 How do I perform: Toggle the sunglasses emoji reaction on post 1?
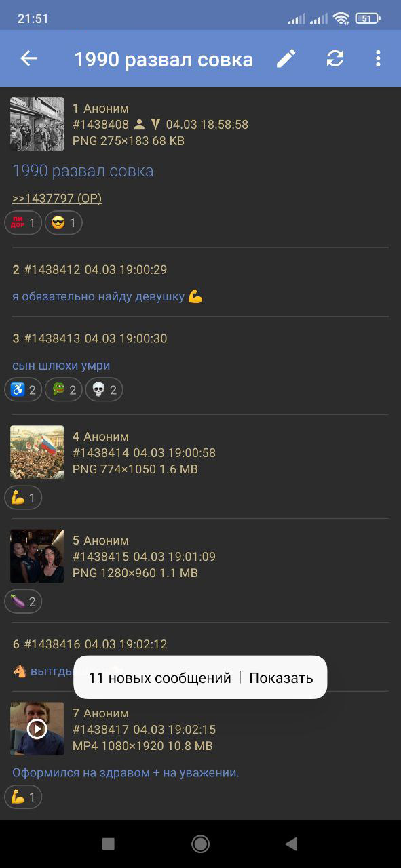point(64,222)
